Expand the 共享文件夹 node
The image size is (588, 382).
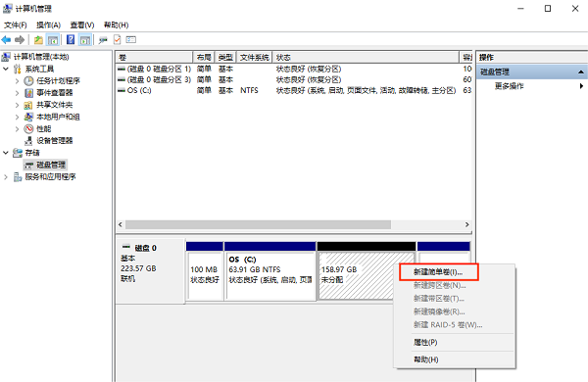pos(18,105)
